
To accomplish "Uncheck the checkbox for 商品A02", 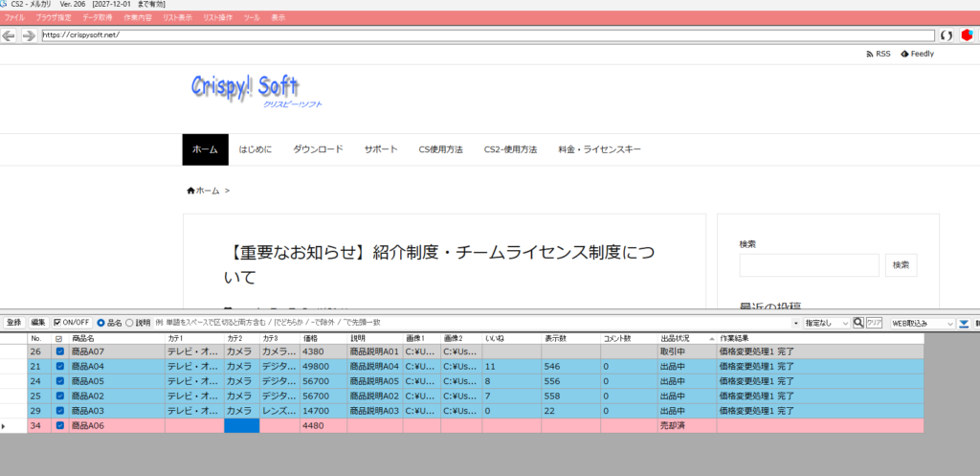I will pos(60,396).
